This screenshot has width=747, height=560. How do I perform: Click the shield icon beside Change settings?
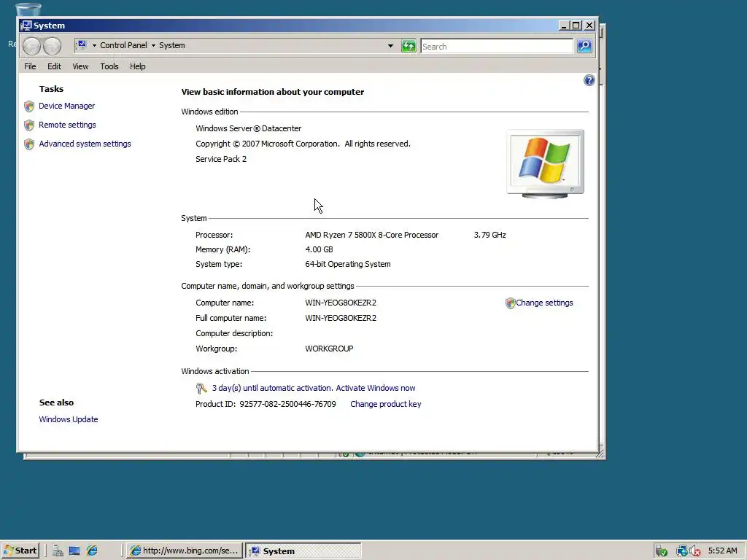[x=510, y=303]
